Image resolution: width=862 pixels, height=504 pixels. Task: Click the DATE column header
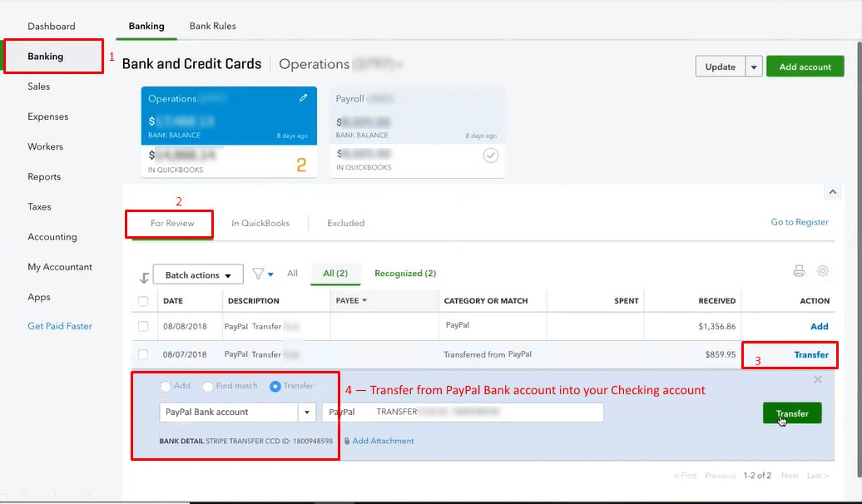click(172, 300)
